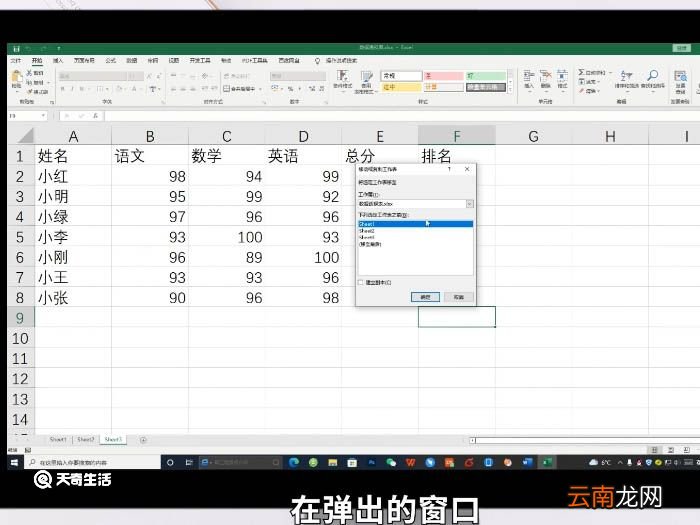Click the Windows taskbar search box
Image resolution: width=700 pixels, height=525 pixels.
[94, 462]
